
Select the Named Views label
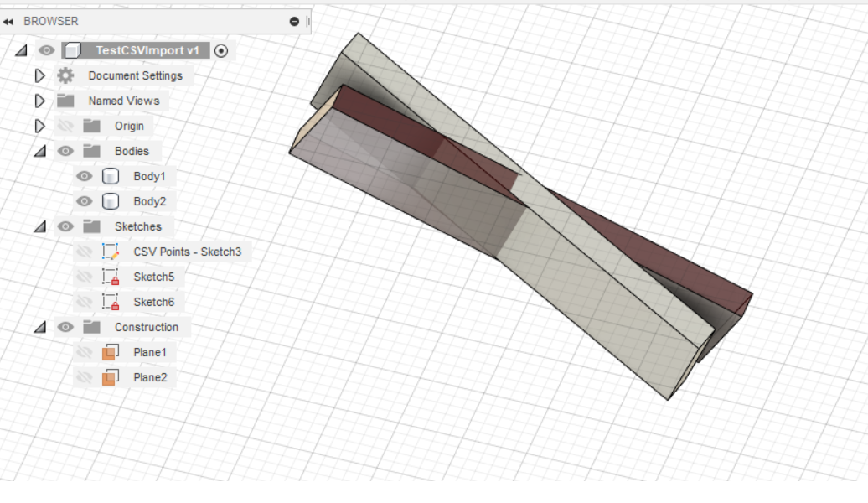[x=124, y=101]
